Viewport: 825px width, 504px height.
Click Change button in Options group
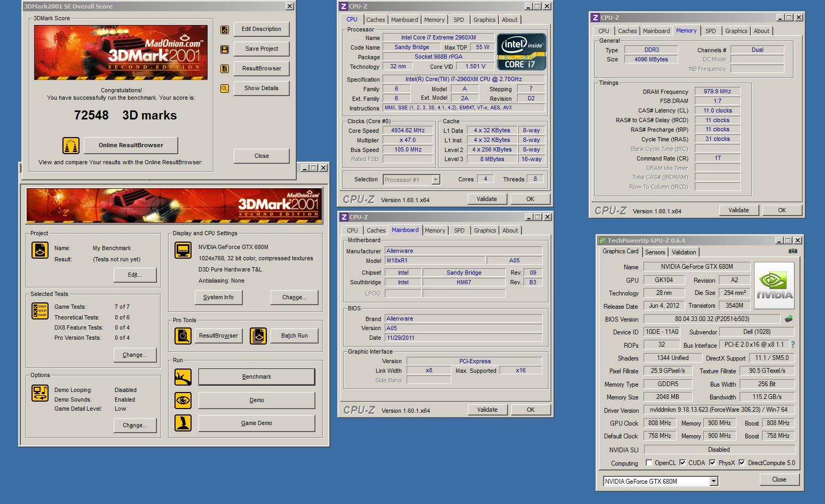click(135, 425)
